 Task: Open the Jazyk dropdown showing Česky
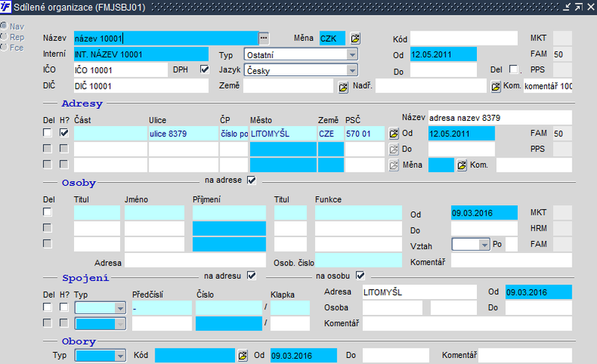pos(301,70)
